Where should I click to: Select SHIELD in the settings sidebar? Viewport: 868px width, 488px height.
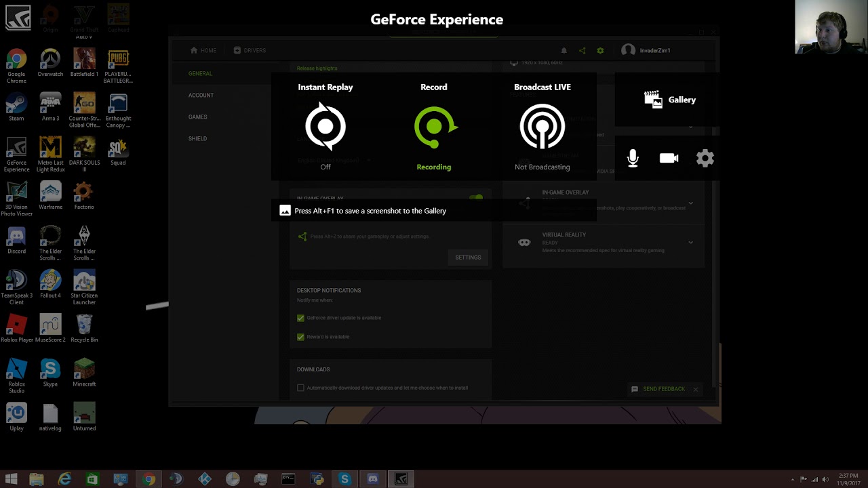(x=197, y=138)
